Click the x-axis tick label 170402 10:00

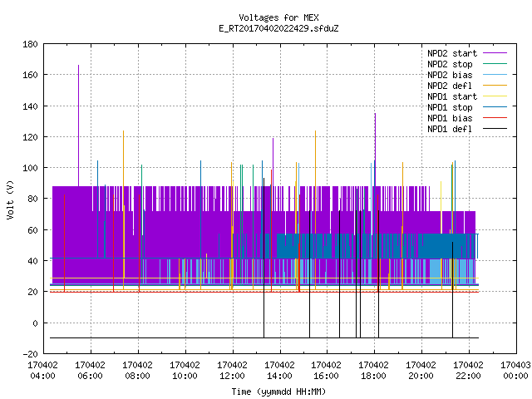(185, 371)
